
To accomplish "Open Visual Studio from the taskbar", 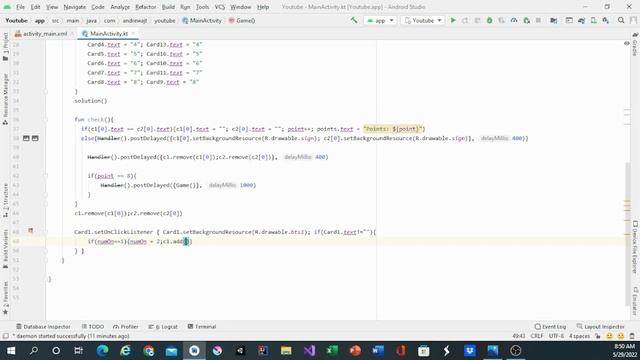I will (x=309, y=351).
